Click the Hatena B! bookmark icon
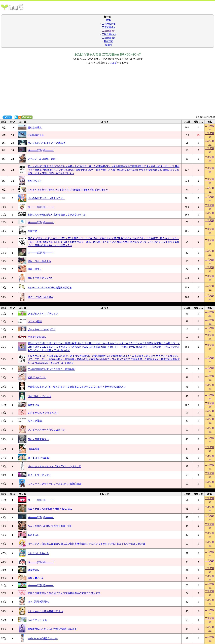This screenshot has height=644, width=215. point(16,117)
